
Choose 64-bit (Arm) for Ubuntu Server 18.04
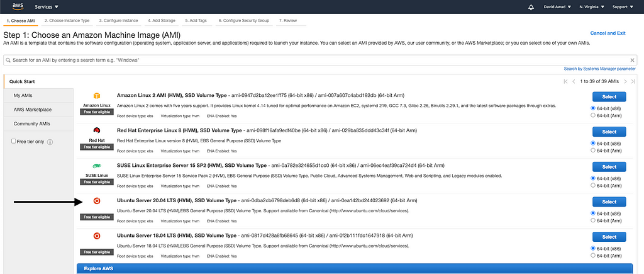click(592, 255)
